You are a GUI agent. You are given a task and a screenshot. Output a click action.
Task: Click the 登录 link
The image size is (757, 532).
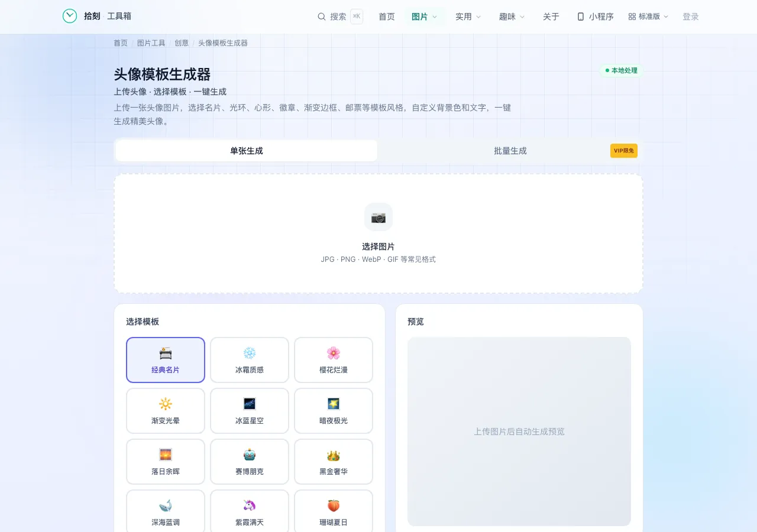point(691,17)
